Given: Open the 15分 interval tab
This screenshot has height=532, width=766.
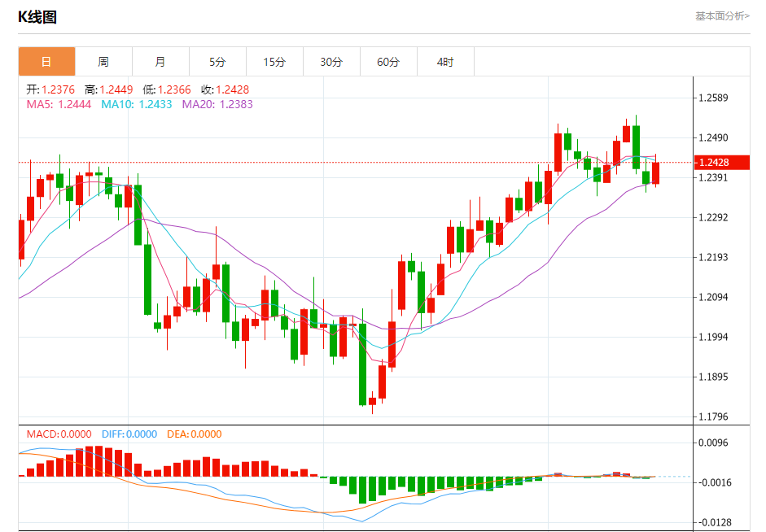Looking at the screenshot, I should 274,62.
